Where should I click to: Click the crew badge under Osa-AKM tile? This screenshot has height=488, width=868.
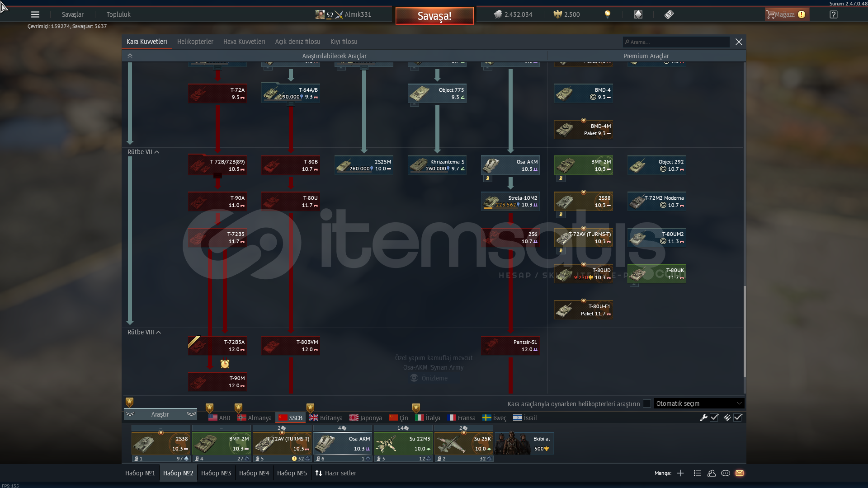[487, 178]
